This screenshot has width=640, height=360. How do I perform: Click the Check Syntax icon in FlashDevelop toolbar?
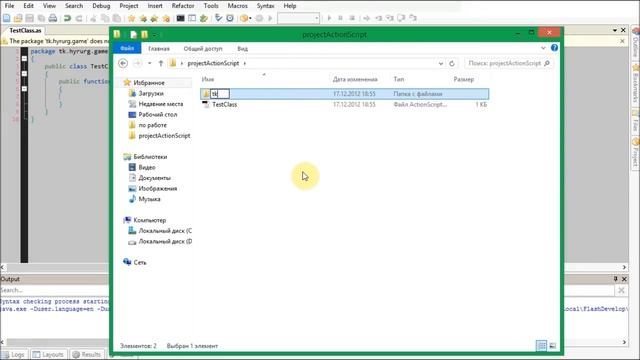[218, 18]
